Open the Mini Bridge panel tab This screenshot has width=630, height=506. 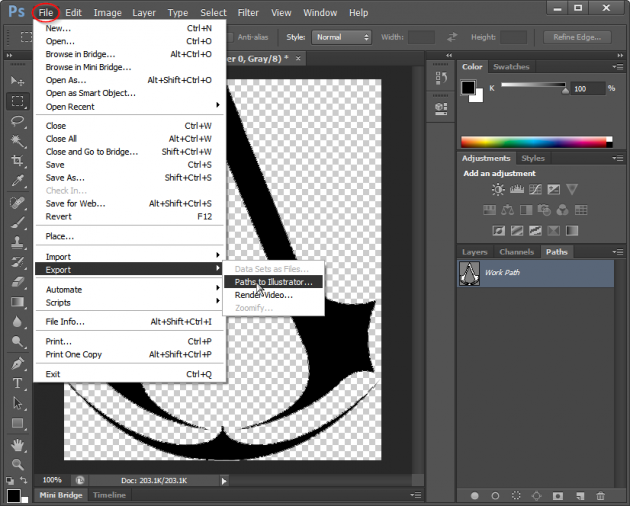click(61, 495)
